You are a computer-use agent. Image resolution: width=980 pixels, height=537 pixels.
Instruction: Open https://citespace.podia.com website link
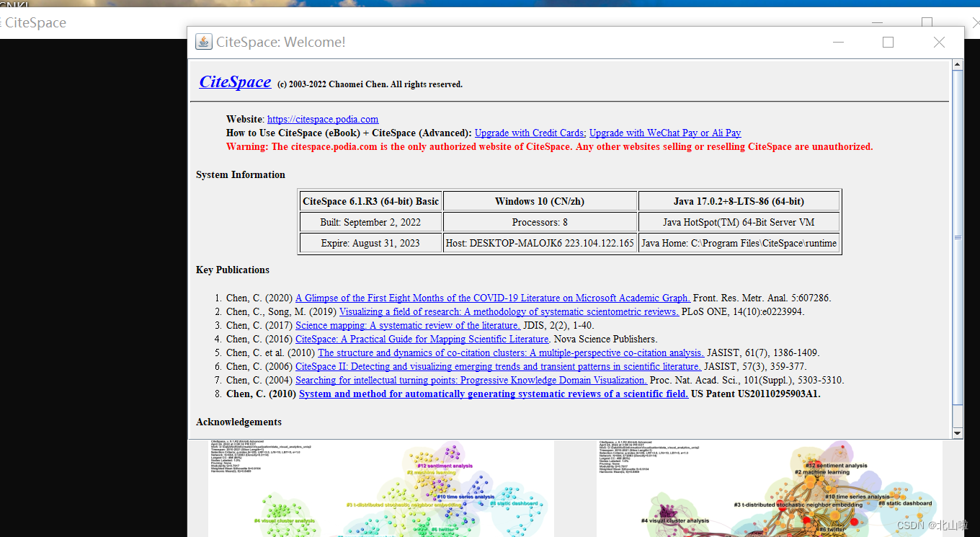pyautogui.click(x=323, y=120)
